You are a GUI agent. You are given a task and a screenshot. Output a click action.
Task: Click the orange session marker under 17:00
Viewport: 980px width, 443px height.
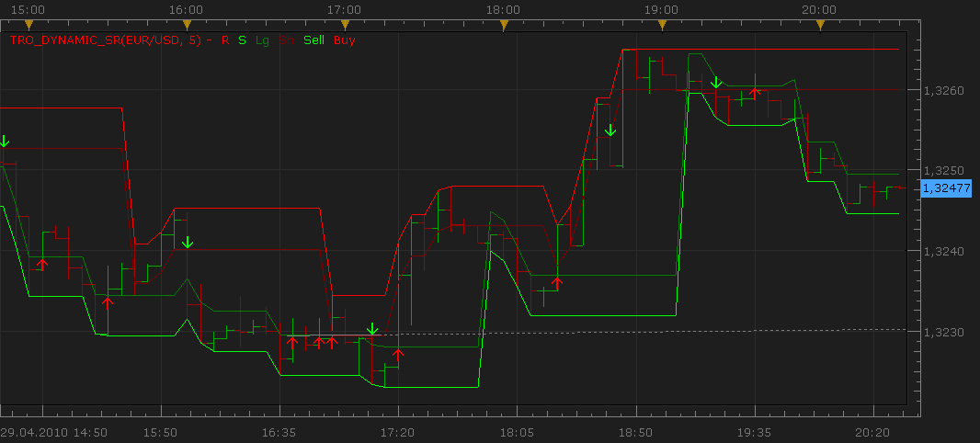(x=345, y=25)
